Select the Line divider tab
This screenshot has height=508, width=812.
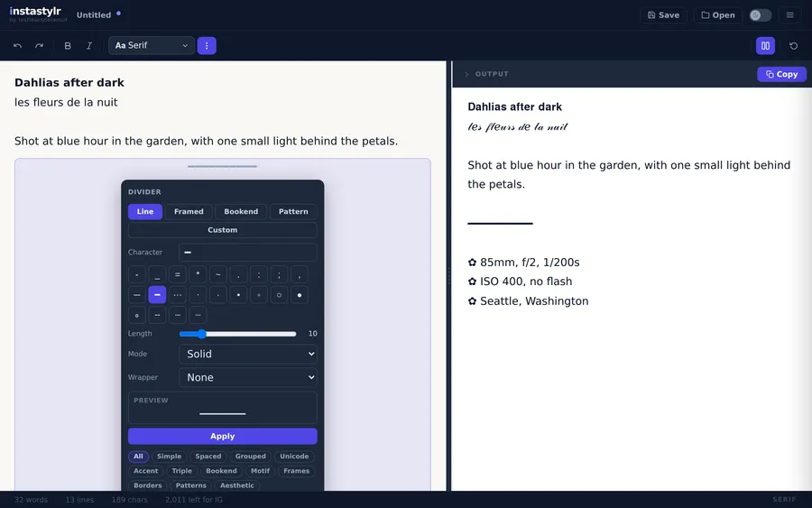pyautogui.click(x=145, y=211)
